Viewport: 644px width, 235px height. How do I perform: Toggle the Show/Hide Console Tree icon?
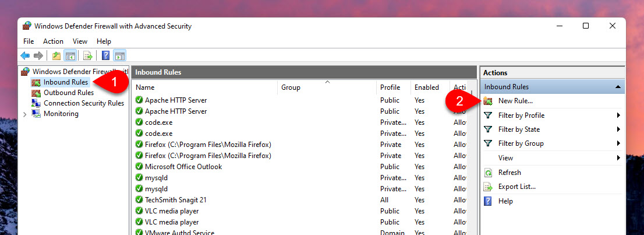click(70, 56)
